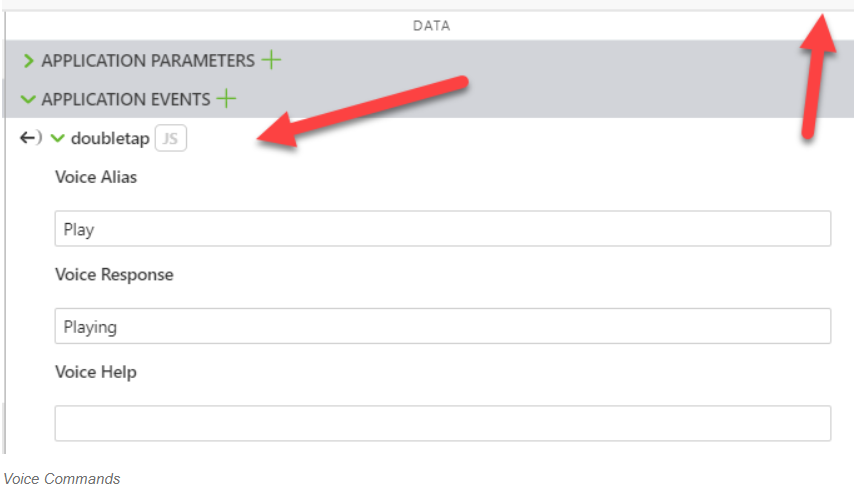The image size is (863, 495).
Task: Open the JS editor for doubletap
Action: coord(171,139)
